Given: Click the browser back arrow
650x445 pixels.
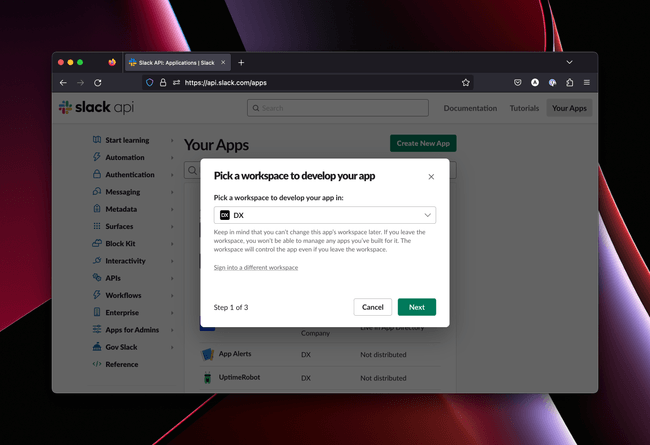Looking at the screenshot, I should [x=63, y=83].
